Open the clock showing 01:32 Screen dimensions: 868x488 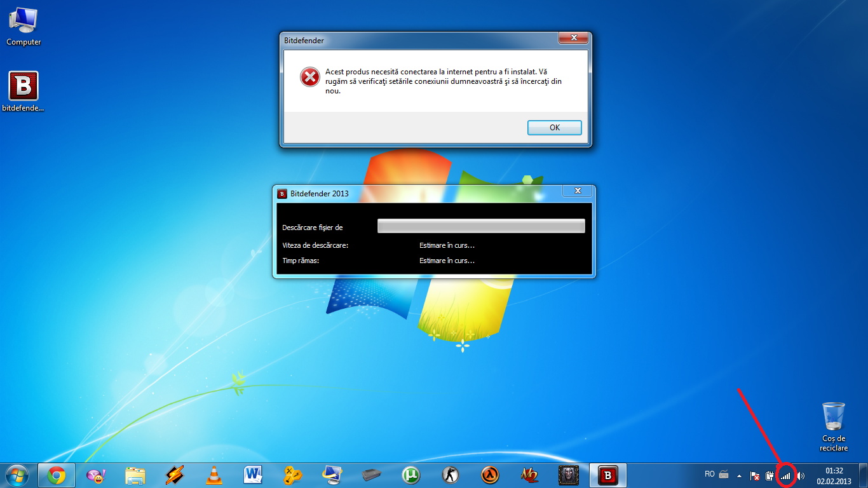point(834,475)
